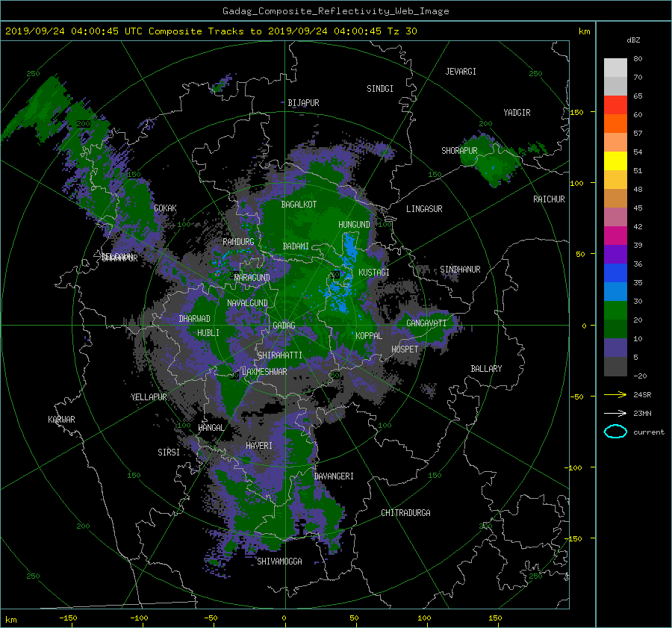Click the CHITRADURGA city label

point(406,513)
